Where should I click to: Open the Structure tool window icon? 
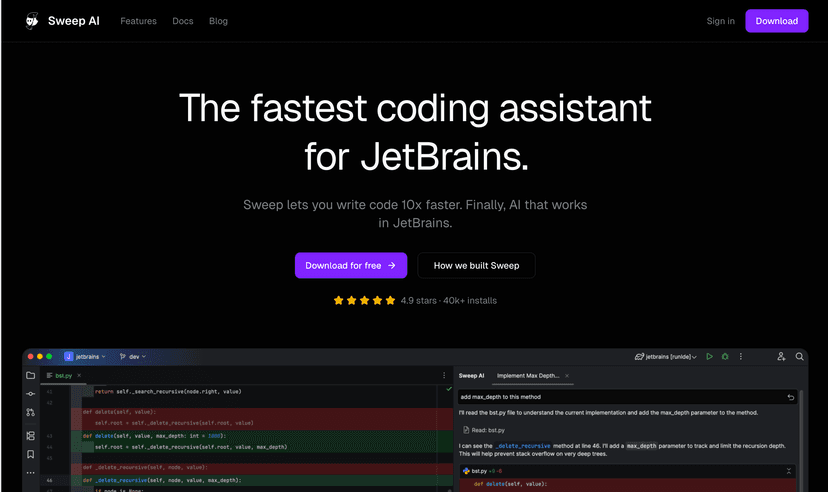[31, 436]
